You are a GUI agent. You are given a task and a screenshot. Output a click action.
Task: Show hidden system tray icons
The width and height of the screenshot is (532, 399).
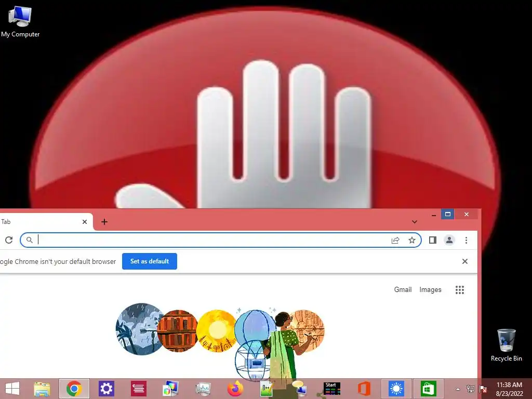coord(458,389)
